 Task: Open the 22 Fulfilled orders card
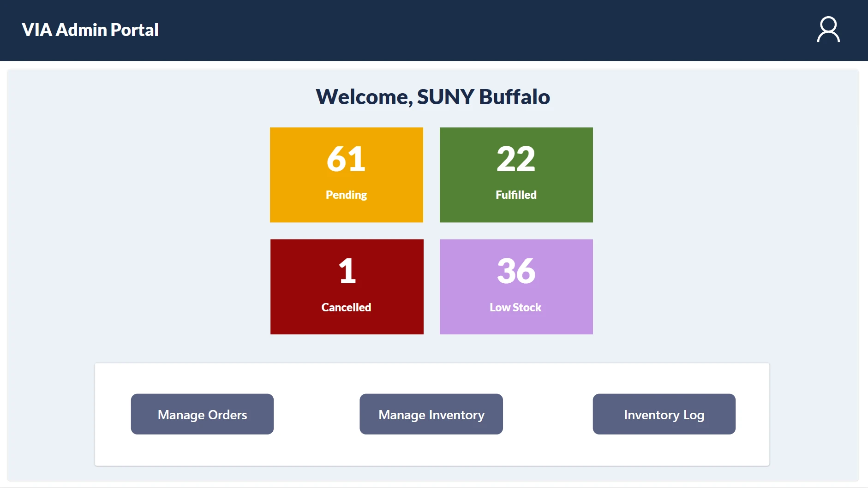tap(516, 175)
